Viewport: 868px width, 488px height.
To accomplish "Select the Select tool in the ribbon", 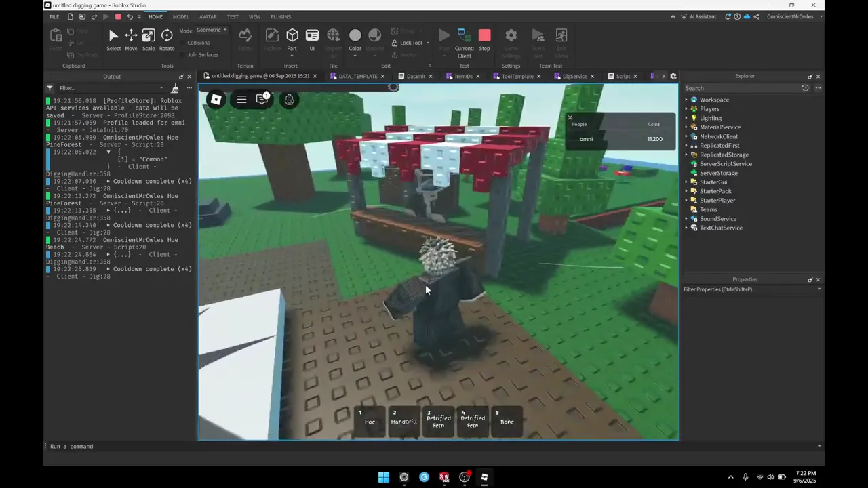I will point(113,40).
